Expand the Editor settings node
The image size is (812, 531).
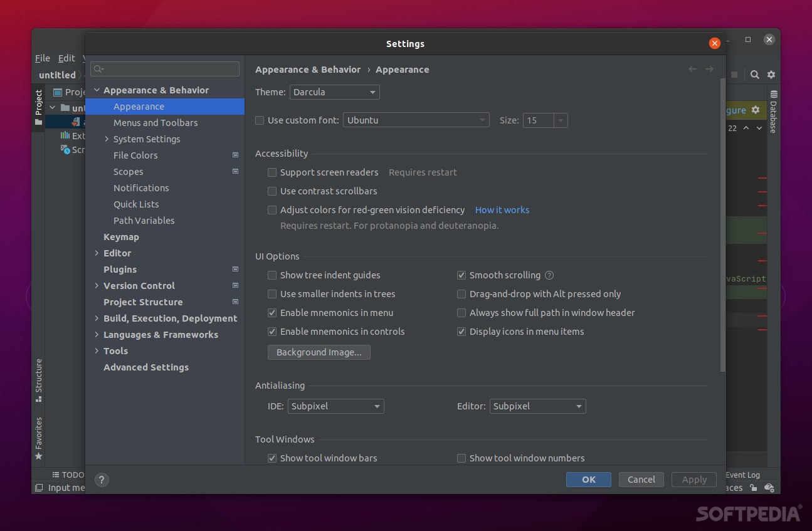[97, 253]
